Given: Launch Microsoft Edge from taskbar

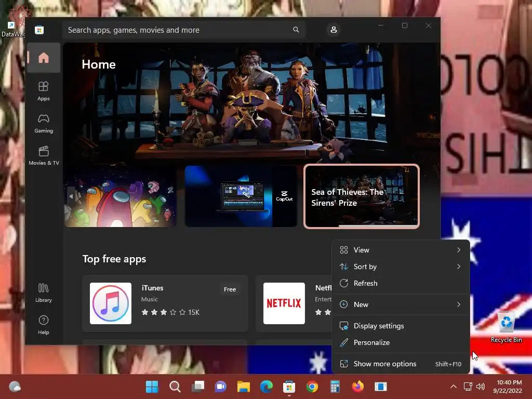Looking at the screenshot, I should (267, 387).
